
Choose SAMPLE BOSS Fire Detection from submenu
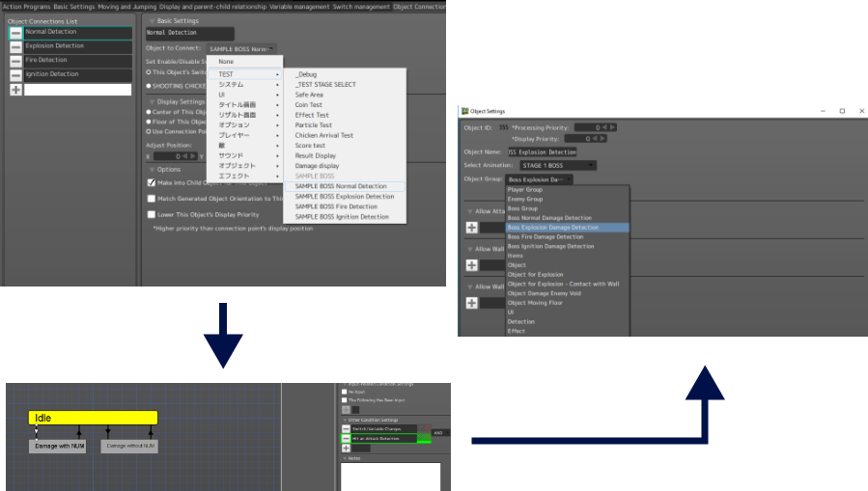(336, 206)
